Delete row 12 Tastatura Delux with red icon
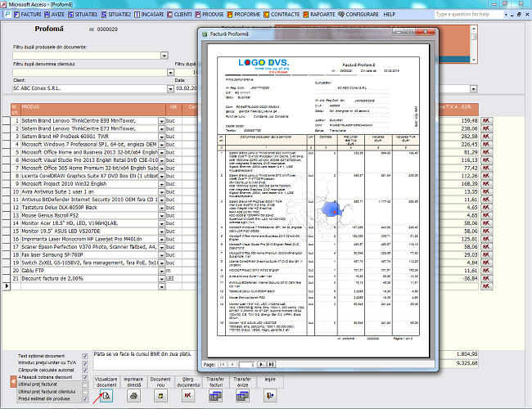Screen dimensions: 532x409 [486, 208]
